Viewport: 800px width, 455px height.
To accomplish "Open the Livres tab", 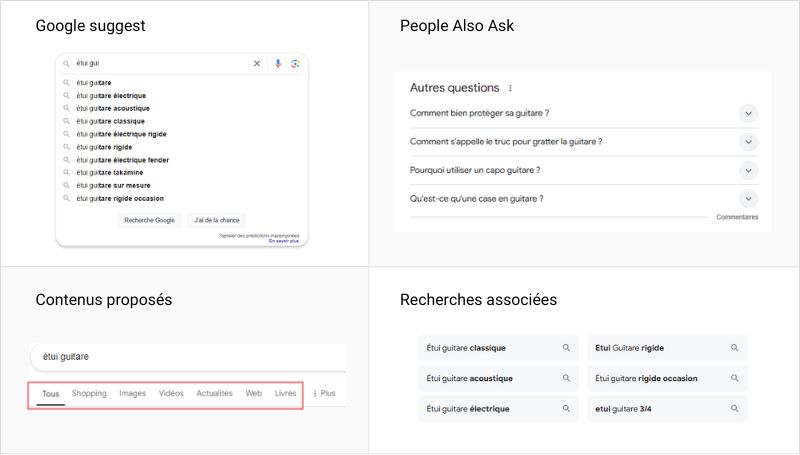I will coord(285,393).
